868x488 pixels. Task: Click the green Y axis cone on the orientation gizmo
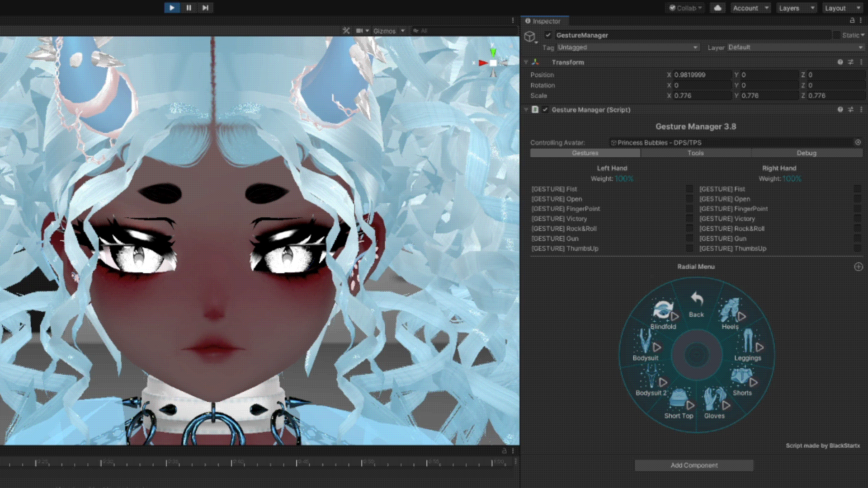(x=493, y=52)
